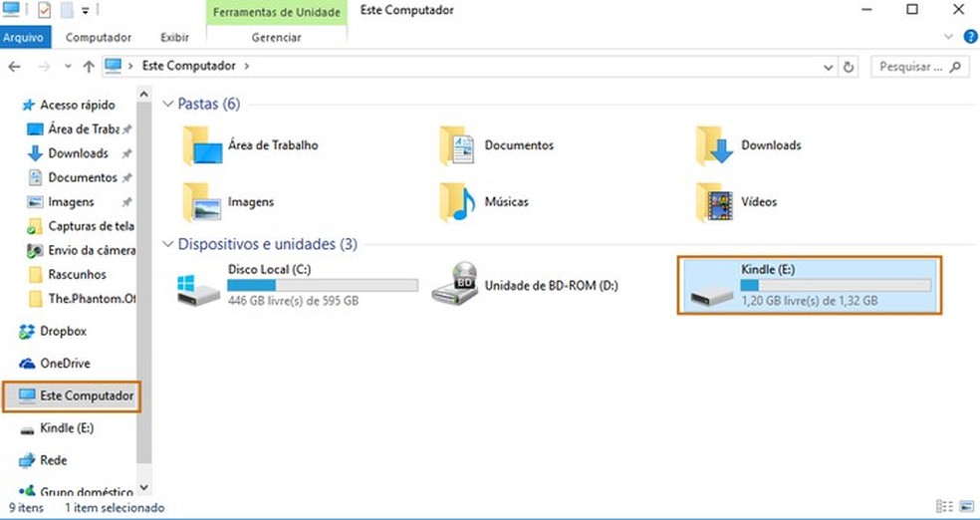This screenshot has width=980, height=520.
Task: Click the Back navigation arrow
Action: coord(14,67)
